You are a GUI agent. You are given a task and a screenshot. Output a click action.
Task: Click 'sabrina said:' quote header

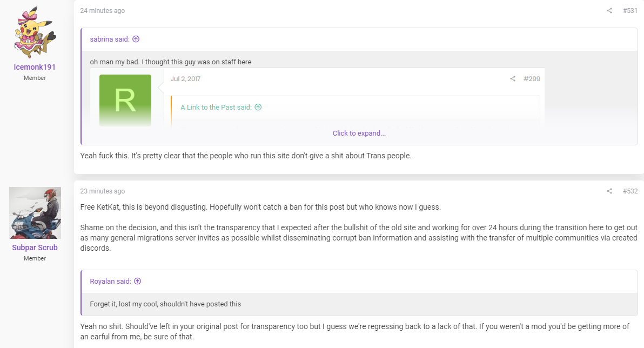coord(110,39)
